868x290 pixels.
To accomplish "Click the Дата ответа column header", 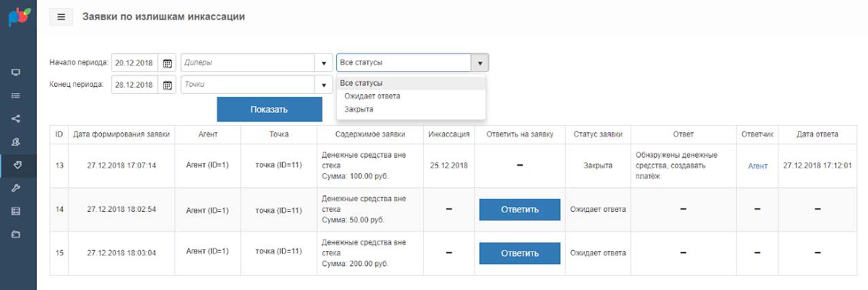I will [818, 134].
